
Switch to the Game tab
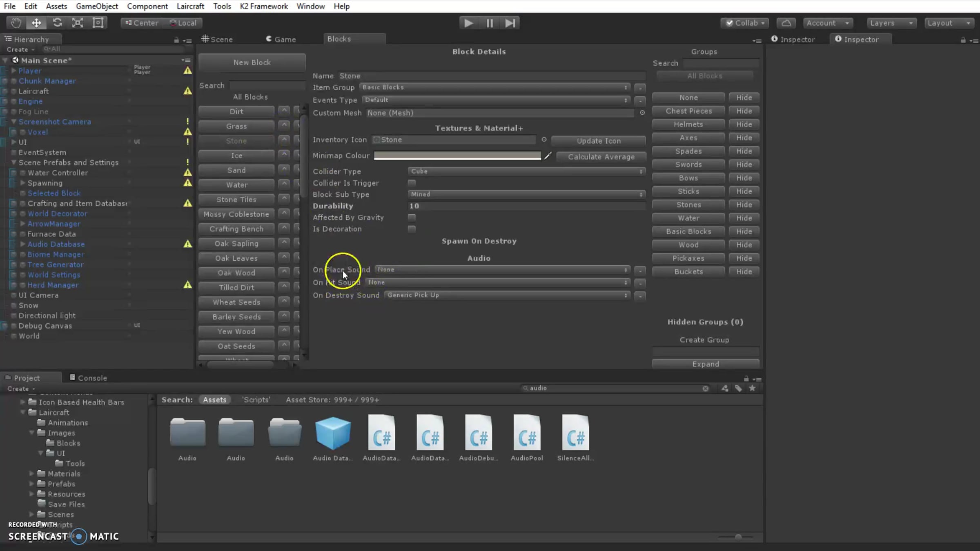281,39
